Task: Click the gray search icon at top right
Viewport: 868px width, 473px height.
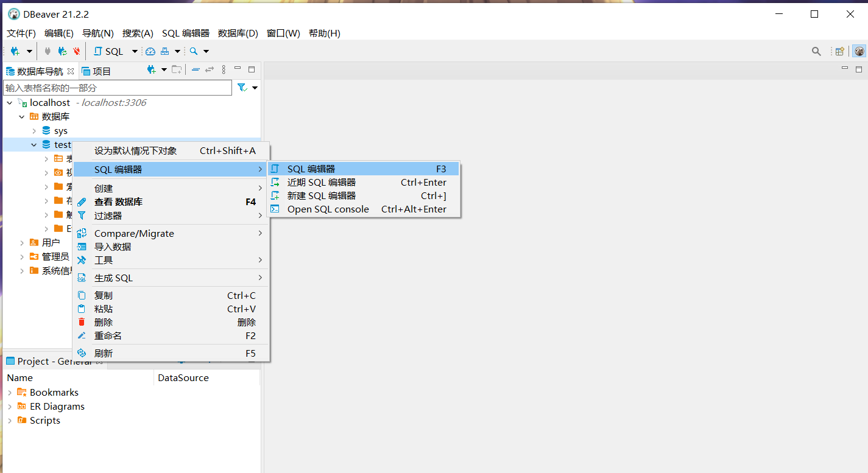Action: tap(816, 52)
